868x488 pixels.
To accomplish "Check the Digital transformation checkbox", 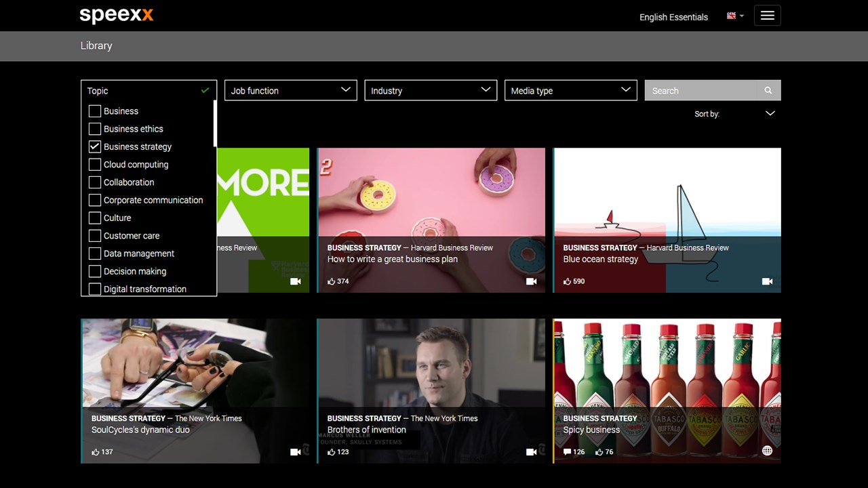I will click(x=95, y=289).
